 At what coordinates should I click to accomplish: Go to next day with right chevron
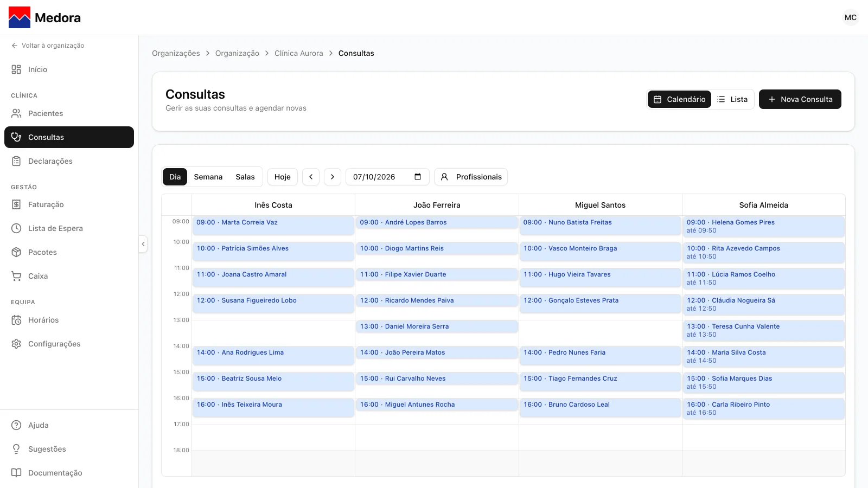click(x=333, y=177)
